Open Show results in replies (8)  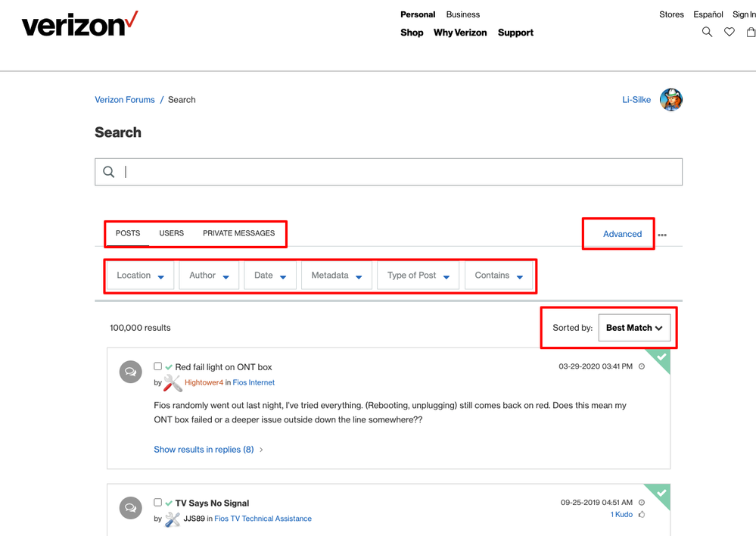(204, 450)
